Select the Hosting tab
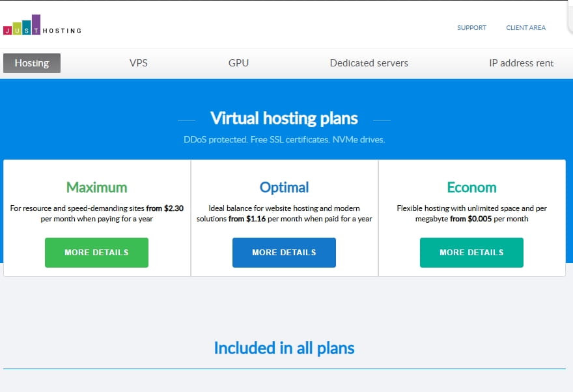The height and width of the screenshot is (392, 573). click(x=32, y=63)
